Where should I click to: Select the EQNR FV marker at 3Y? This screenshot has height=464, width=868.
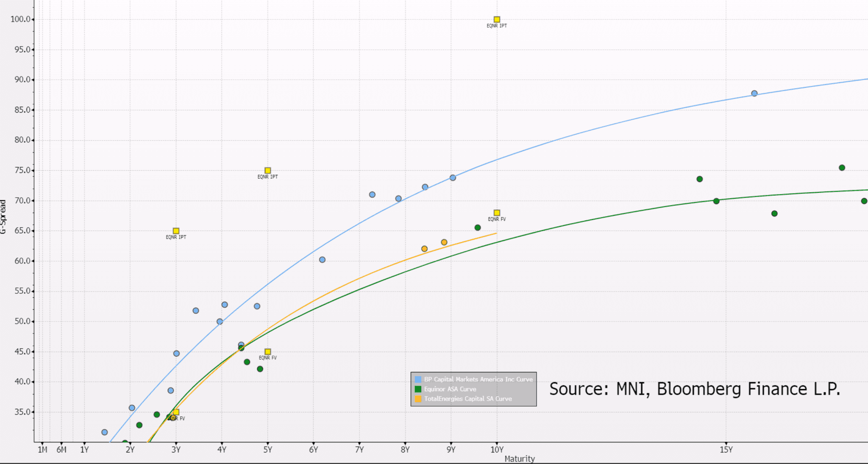[x=176, y=412]
